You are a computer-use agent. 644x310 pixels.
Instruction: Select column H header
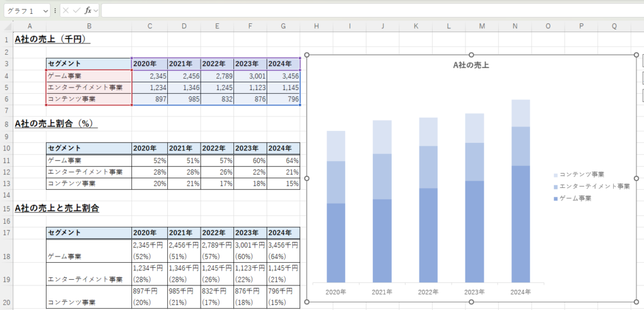click(316, 26)
